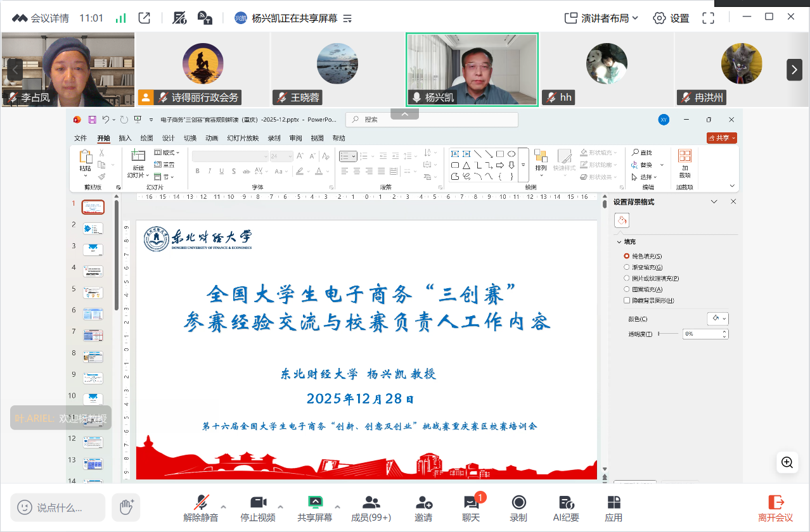Select the 图片或纹理填充 radio button
The height and width of the screenshot is (532, 810).
pos(627,278)
